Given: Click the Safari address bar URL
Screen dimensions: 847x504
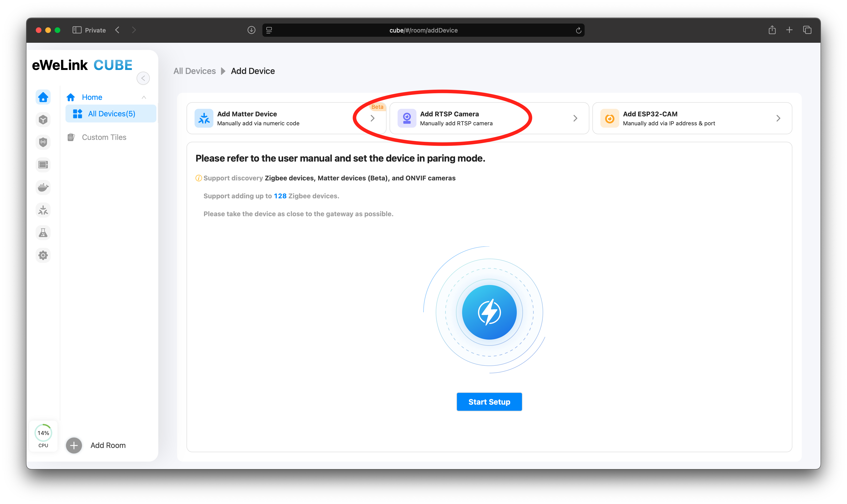Looking at the screenshot, I should [x=423, y=30].
